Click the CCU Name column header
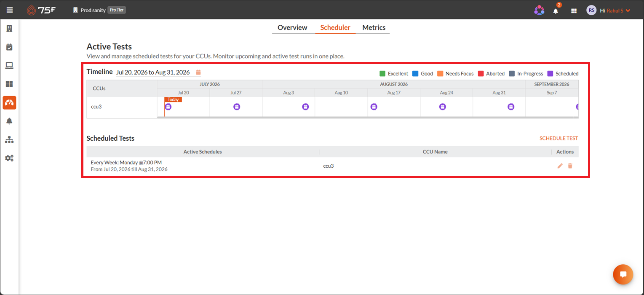The image size is (644, 295). (x=435, y=152)
